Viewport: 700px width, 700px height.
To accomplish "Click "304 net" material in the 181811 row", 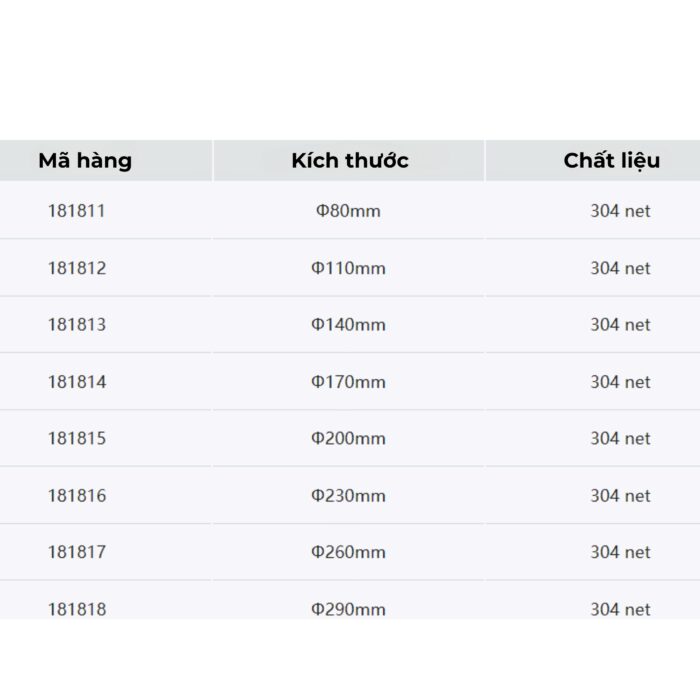I will pos(620,211).
